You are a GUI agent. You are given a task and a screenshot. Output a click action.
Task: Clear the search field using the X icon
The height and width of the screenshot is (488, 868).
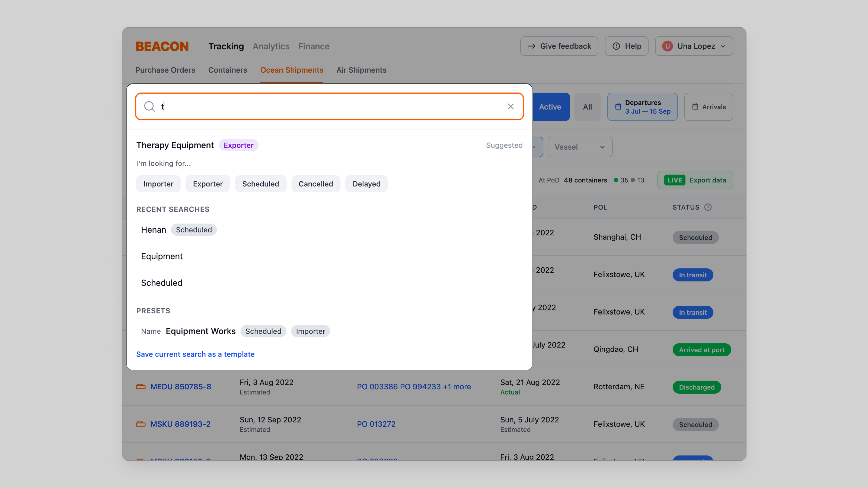click(x=510, y=107)
